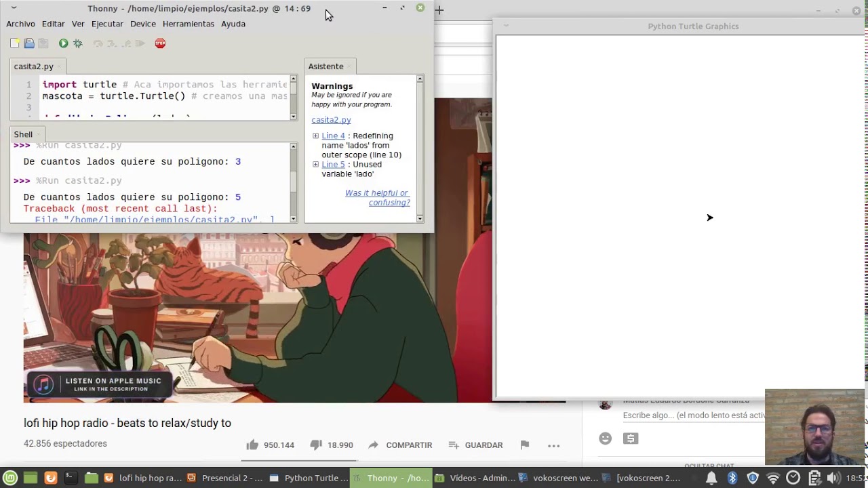Follow the Line 4 warning link
Image resolution: width=868 pixels, height=488 pixels.
[333, 136]
